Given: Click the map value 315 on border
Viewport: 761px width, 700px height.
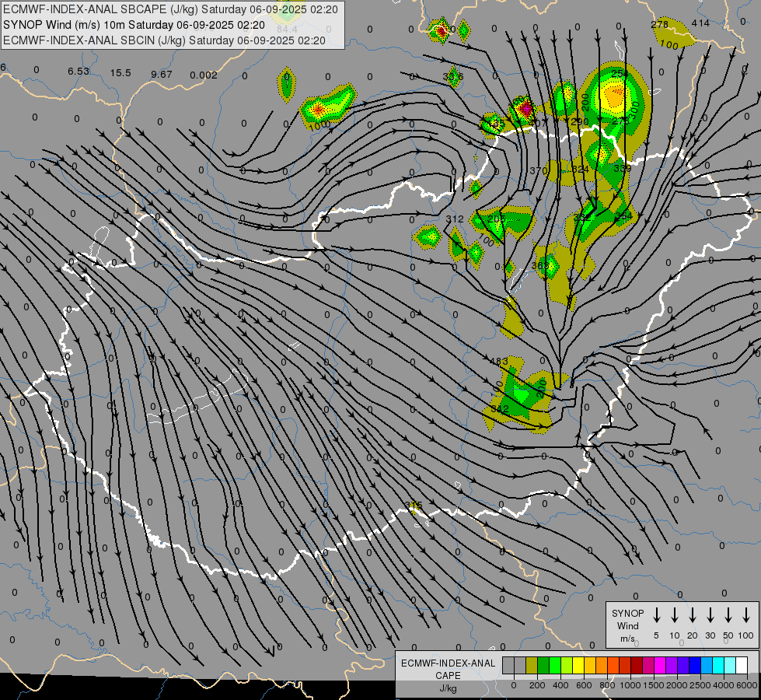Looking at the screenshot, I should coord(414,506).
